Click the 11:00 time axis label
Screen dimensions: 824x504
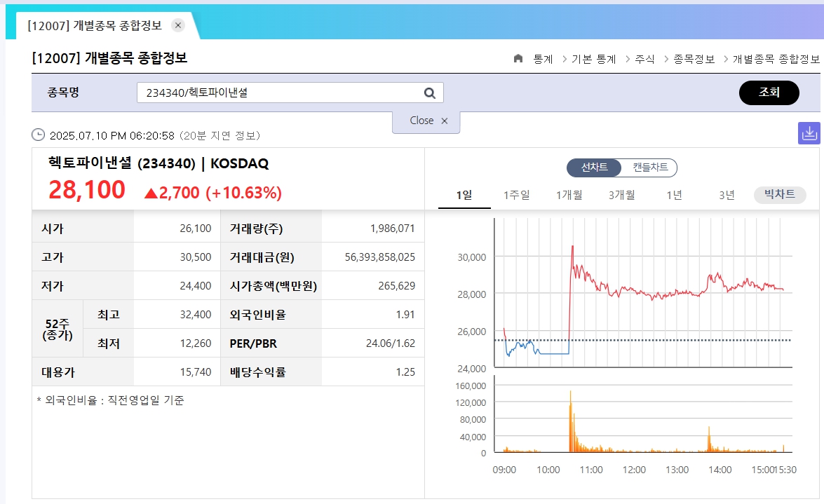pos(591,470)
